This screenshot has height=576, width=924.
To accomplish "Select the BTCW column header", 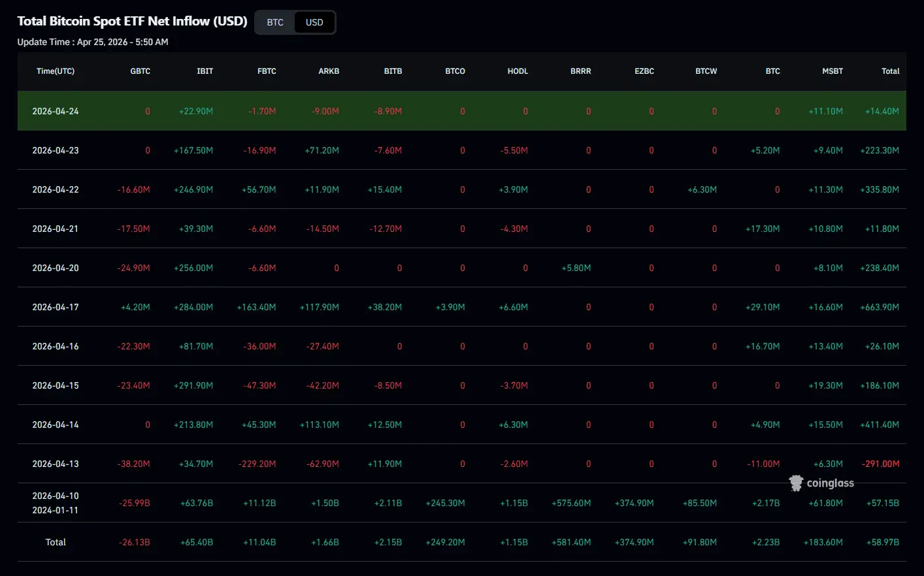I will pyautogui.click(x=706, y=71).
